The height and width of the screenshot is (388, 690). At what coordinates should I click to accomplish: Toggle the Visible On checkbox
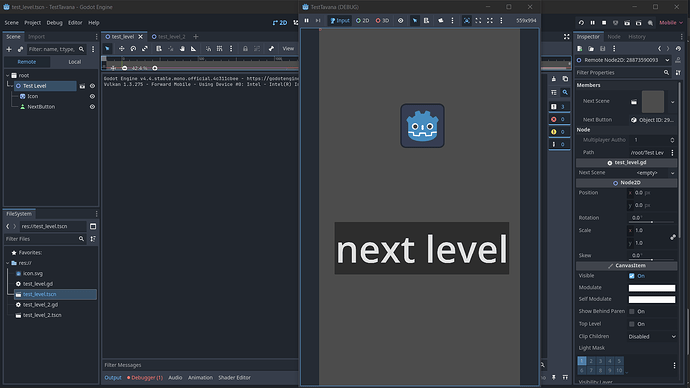point(631,276)
